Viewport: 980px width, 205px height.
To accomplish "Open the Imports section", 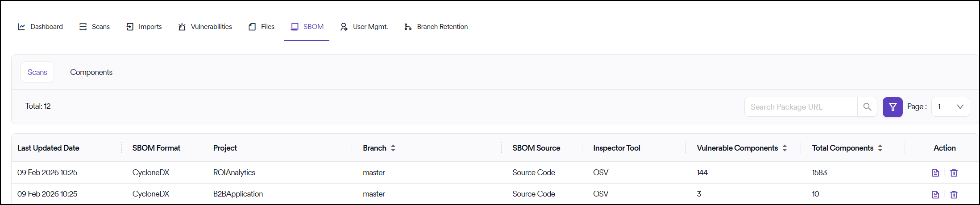I will pyautogui.click(x=144, y=27).
